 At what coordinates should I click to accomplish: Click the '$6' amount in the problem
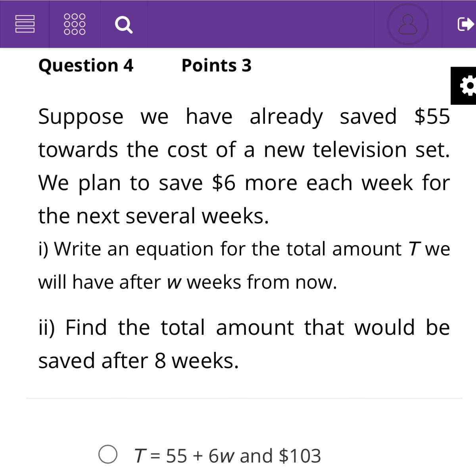(x=224, y=183)
